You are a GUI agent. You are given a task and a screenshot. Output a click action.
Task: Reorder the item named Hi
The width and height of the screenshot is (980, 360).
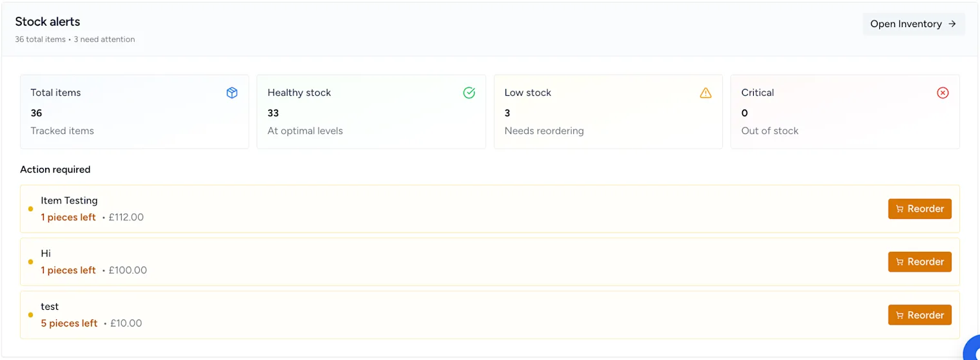click(919, 262)
